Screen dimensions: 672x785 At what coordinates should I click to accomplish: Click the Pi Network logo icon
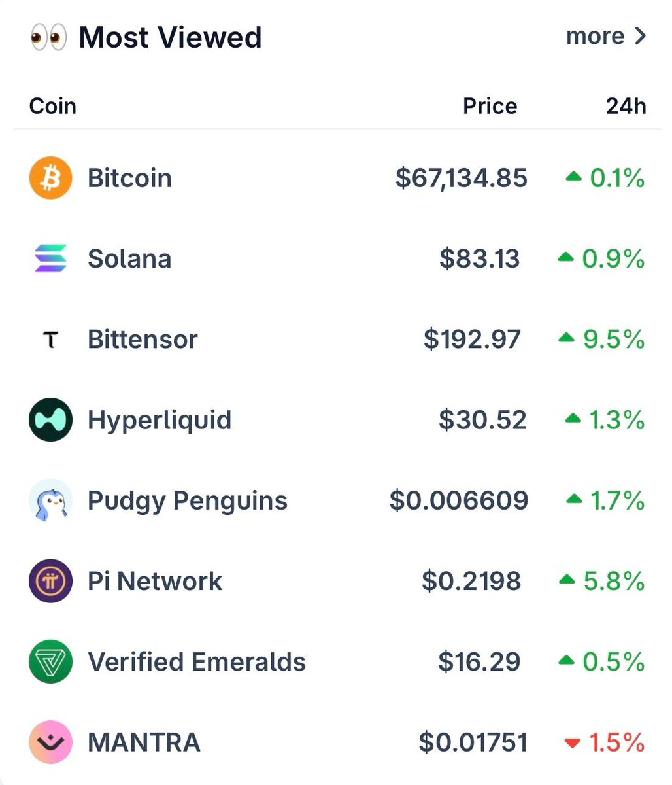coord(50,581)
